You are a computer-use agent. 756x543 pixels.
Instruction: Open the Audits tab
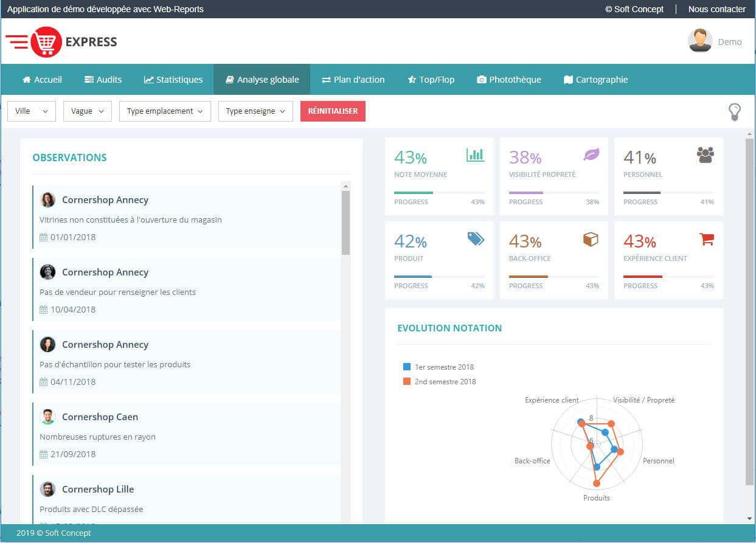(x=103, y=80)
